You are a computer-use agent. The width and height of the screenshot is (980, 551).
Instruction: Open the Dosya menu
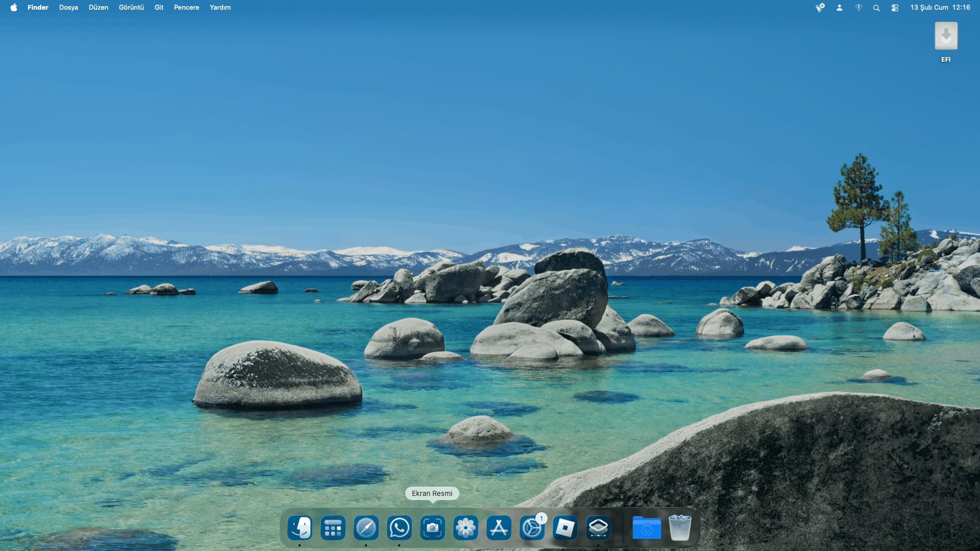[68, 7]
